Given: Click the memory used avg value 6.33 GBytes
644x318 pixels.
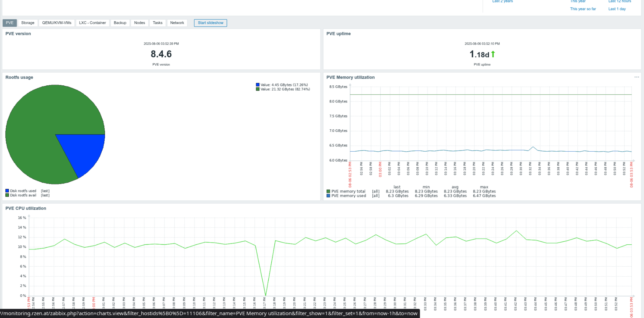Looking at the screenshot, I should 455,196.
